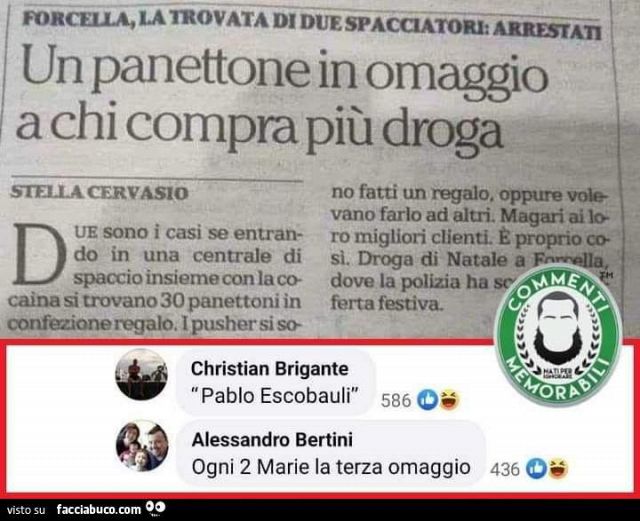Screen dimensions: 640x521
Task: Click the "Pablo Escobauli" comment text
Action: (x=274, y=396)
